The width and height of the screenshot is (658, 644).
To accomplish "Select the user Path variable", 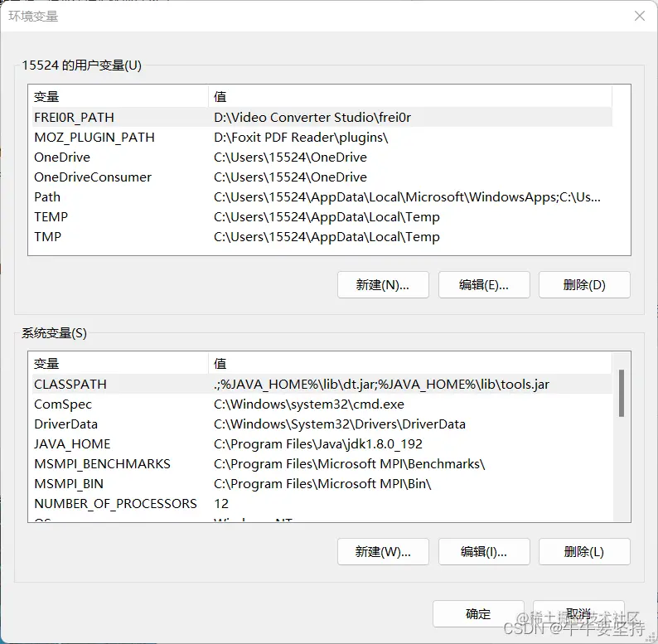I will tap(322, 197).
